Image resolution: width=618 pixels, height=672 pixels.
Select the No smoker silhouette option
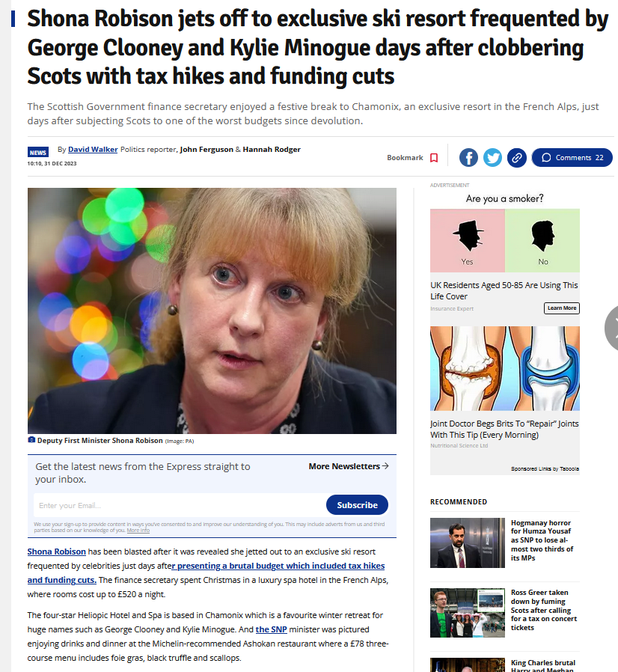542,240
